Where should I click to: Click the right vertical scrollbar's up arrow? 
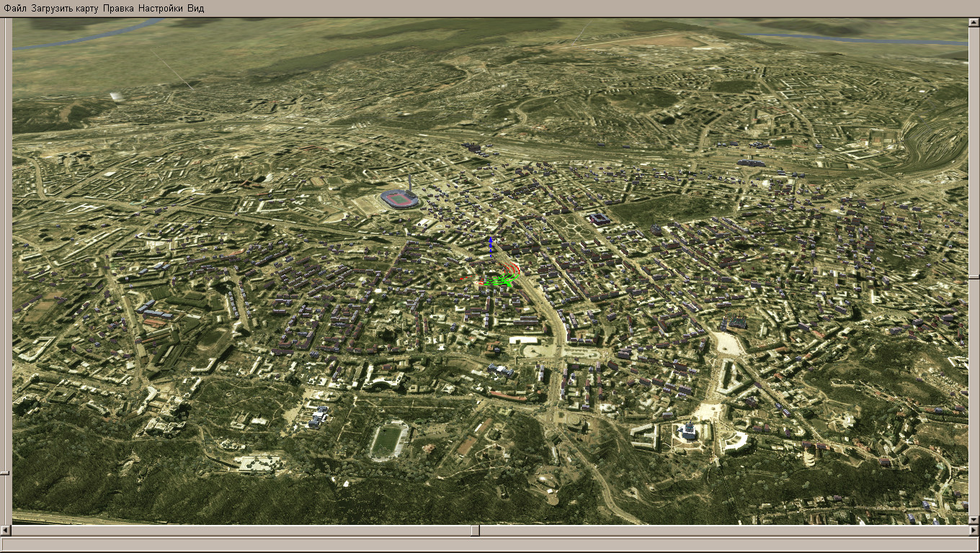[x=974, y=23]
